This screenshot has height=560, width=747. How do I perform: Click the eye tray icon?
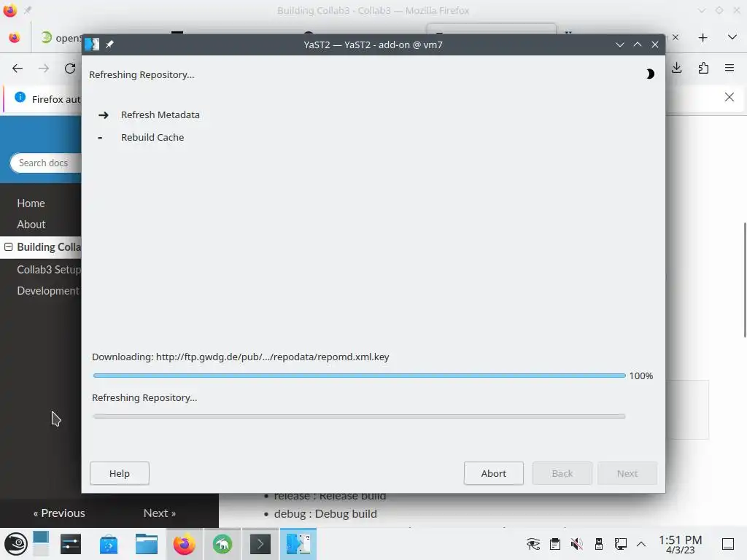(533, 544)
